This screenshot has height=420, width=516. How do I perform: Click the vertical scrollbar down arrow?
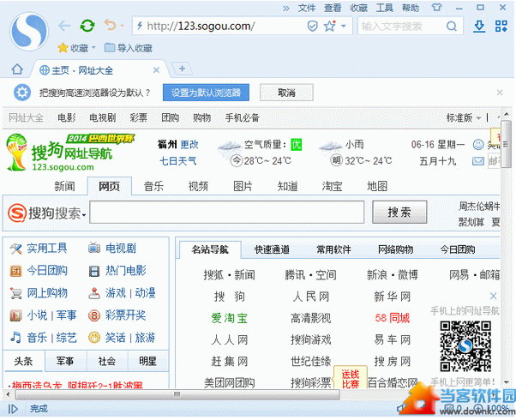point(507,382)
